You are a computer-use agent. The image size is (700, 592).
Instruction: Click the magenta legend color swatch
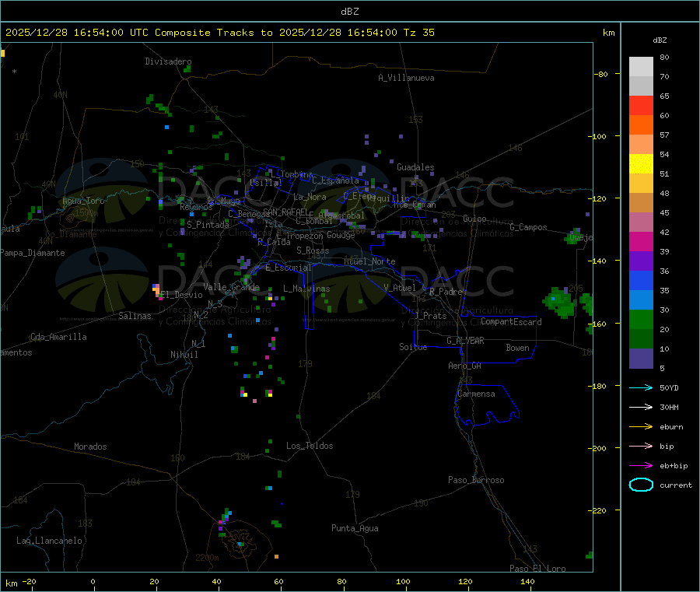coord(641,241)
